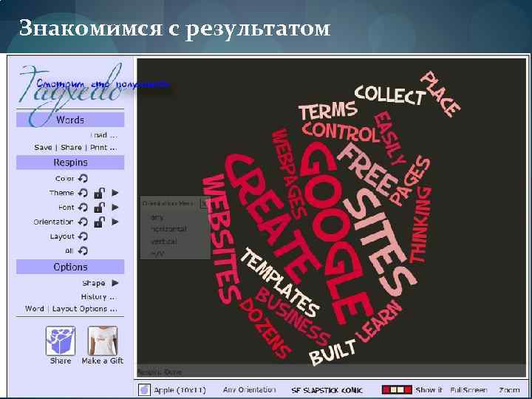Click the red-white color theme swatch
The width and height of the screenshot is (532, 399).
(397, 390)
